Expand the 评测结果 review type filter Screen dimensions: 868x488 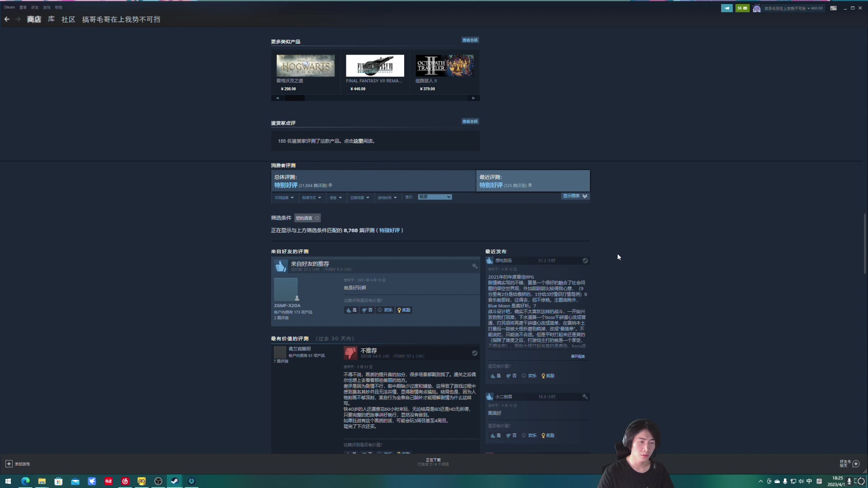tap(284, 198)
